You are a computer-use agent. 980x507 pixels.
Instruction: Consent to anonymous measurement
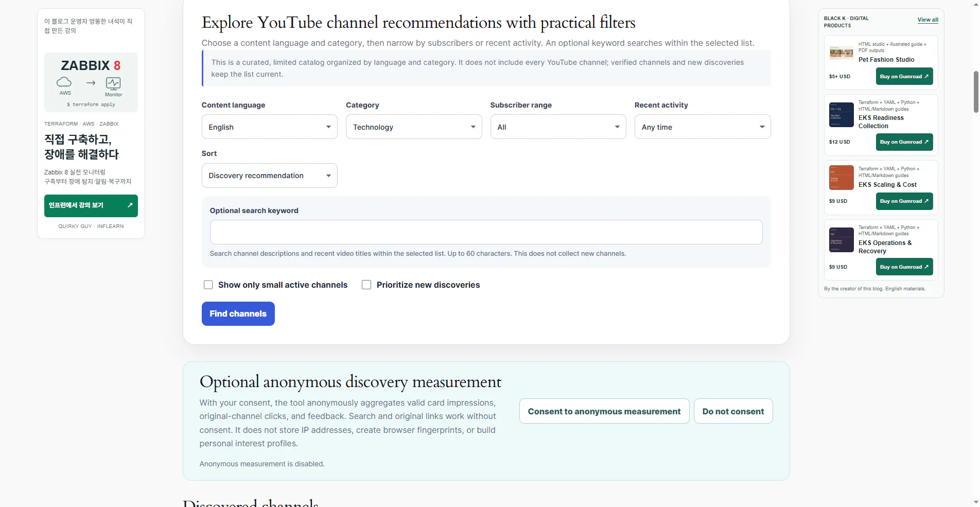(604, 411)
